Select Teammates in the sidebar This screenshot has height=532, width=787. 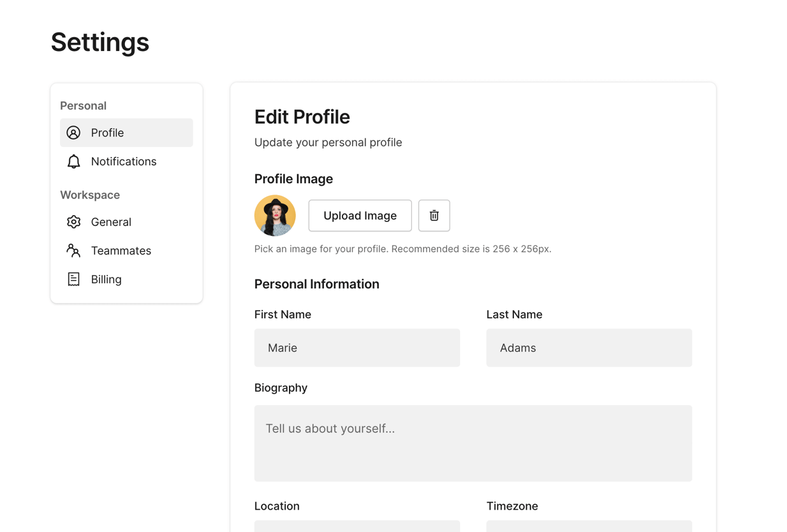coord(121,251)
